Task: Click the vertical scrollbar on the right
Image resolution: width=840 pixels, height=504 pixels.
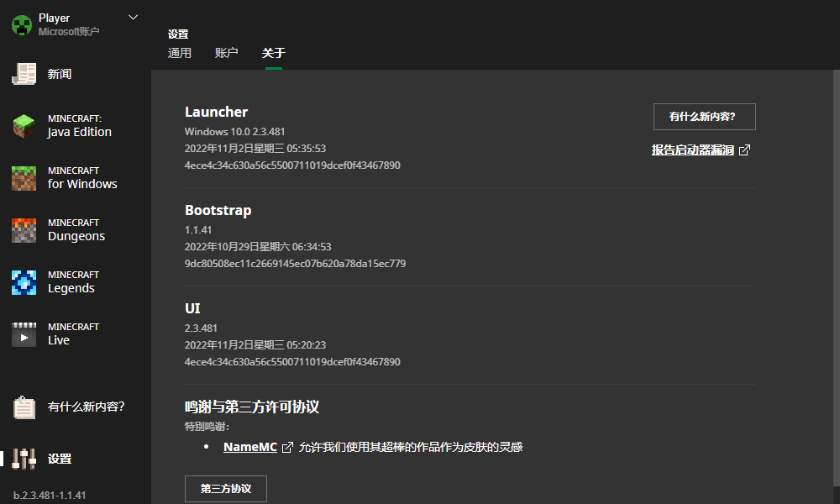Action: (837, 279)
